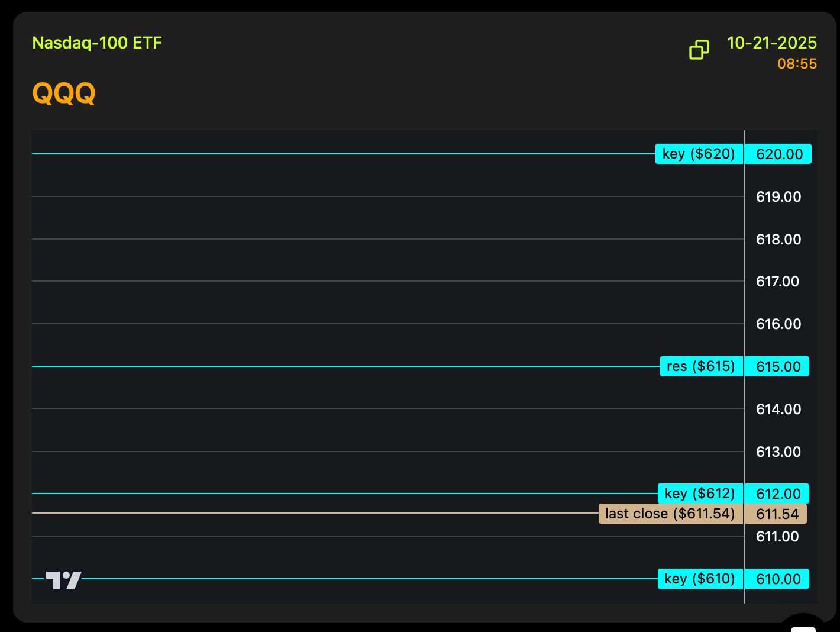Select the key ($620) level label
The image size is (840, 632).
[699, 154]
